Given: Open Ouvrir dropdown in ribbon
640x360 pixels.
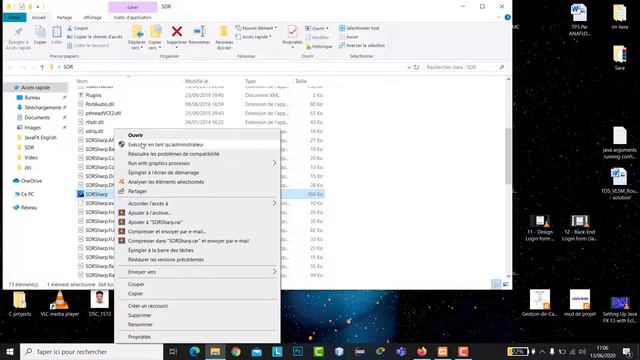Looking at the screenshot, I should (x=317, y=28).
